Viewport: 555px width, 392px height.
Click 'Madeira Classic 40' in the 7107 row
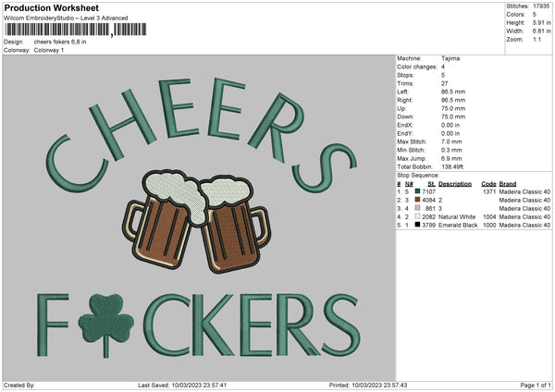tap(524, 191)
